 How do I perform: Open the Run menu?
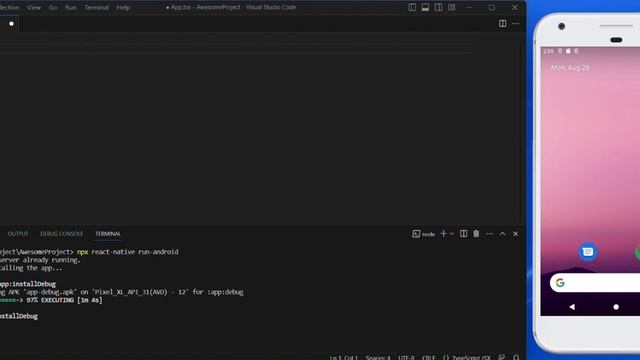coord(71,7)
